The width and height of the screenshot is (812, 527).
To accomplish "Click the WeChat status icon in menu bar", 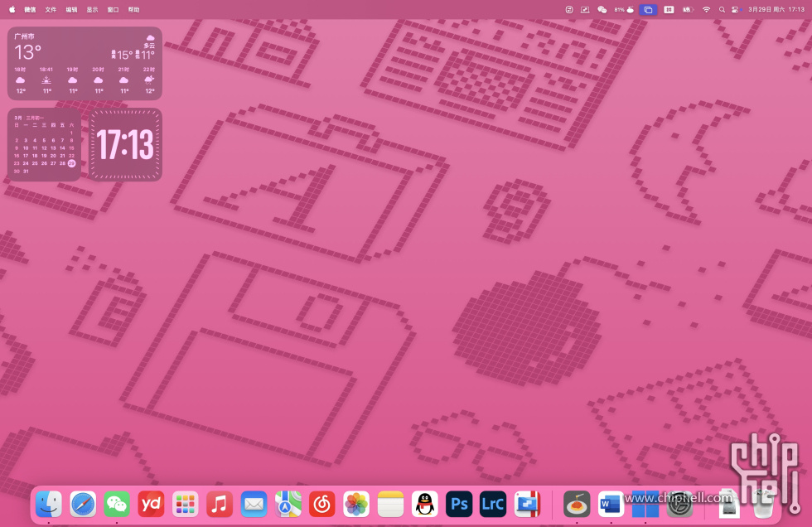I will [602, 9].
